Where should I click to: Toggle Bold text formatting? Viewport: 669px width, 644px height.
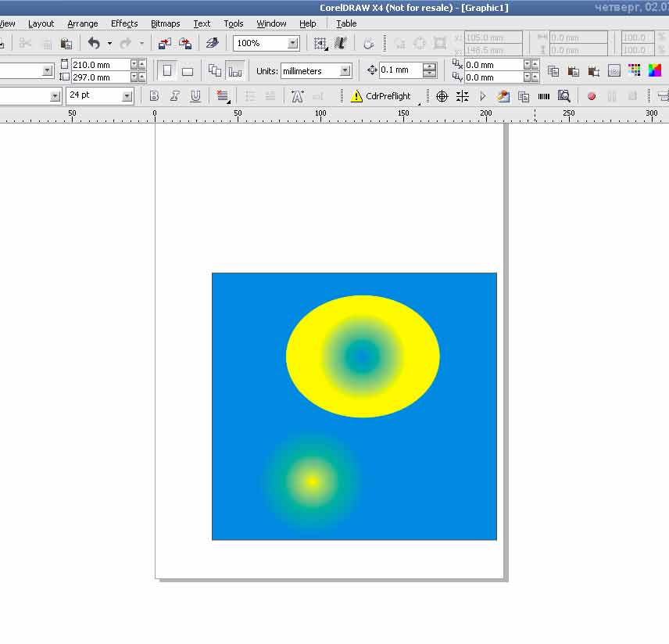coord(154,96)
